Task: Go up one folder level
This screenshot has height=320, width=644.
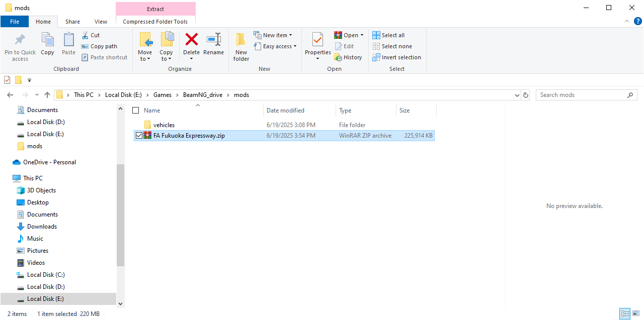Action: tap(47, 95)
